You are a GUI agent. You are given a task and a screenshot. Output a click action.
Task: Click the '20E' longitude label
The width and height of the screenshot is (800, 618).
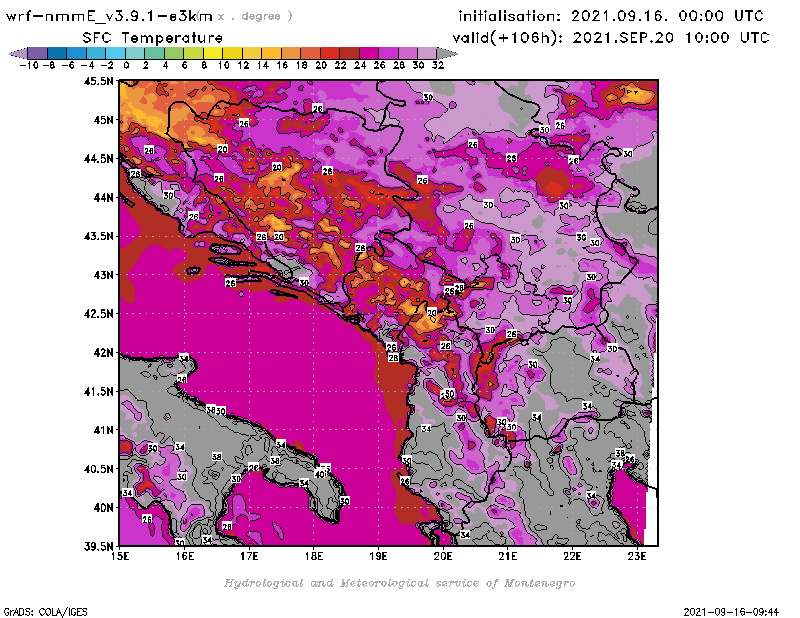point(443,556)
